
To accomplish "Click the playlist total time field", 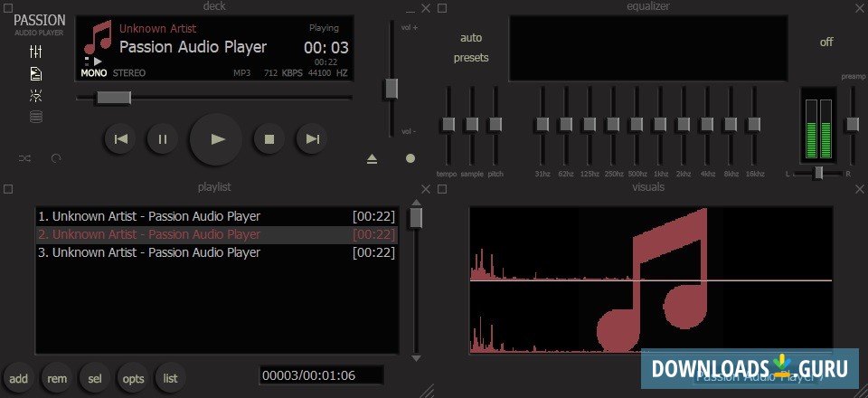I will tap(321, 375).
